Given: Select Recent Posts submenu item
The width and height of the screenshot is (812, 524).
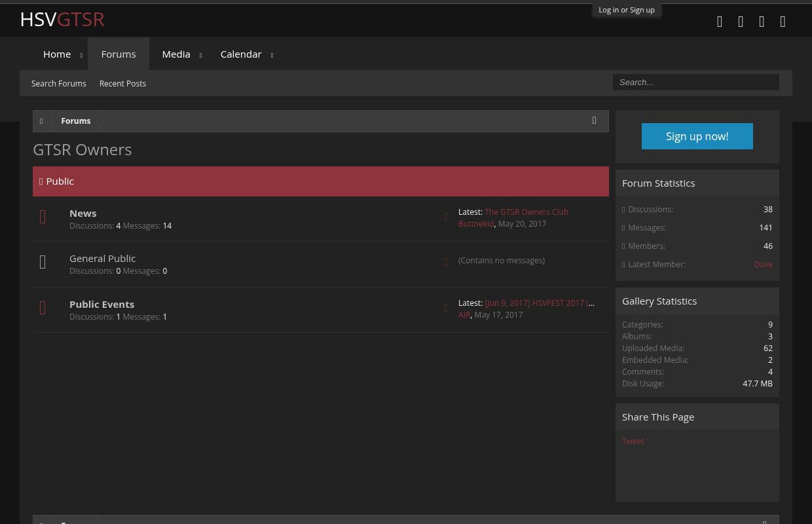Looking at the screenshot, I should coord(122,83).
